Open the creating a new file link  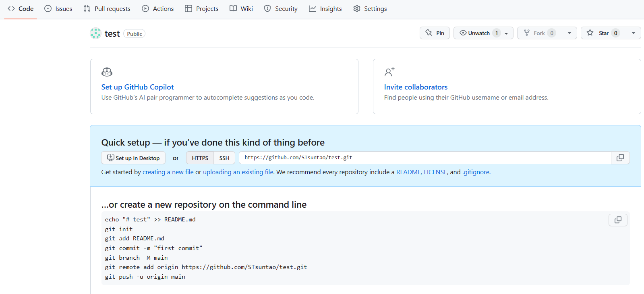(168, 172)
